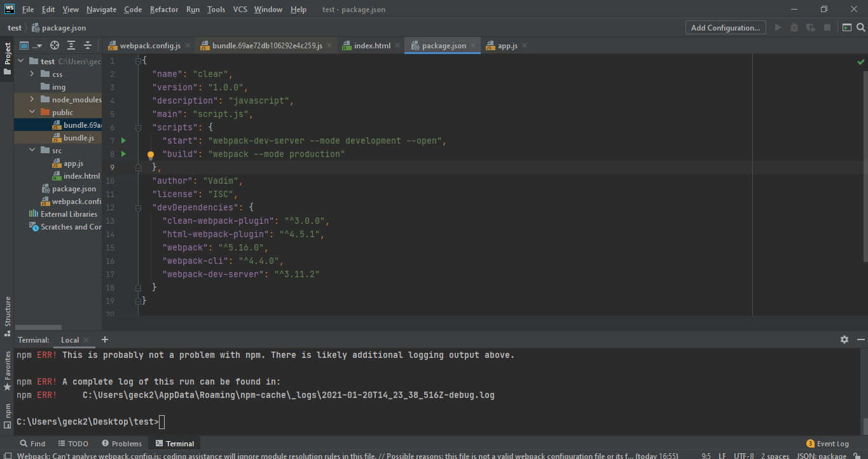Fold the scripts block in editor
Viewport: 868px width, 459px height.
pyautogui.click(x=139, y=127)
